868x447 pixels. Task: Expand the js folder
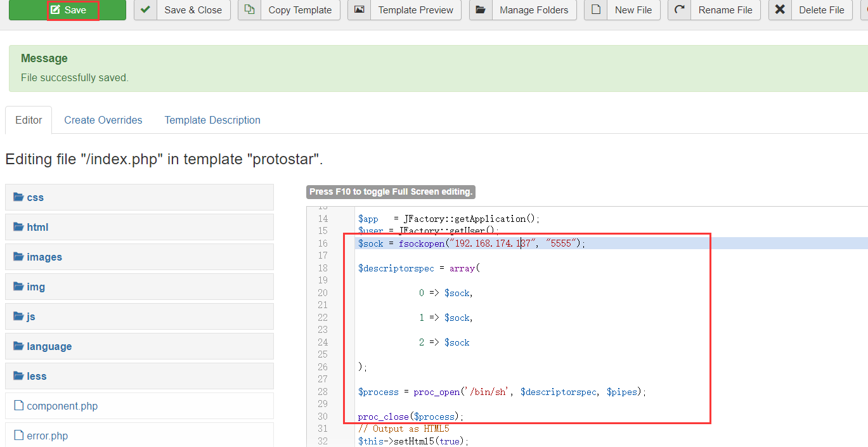click(x=139, y=316)
